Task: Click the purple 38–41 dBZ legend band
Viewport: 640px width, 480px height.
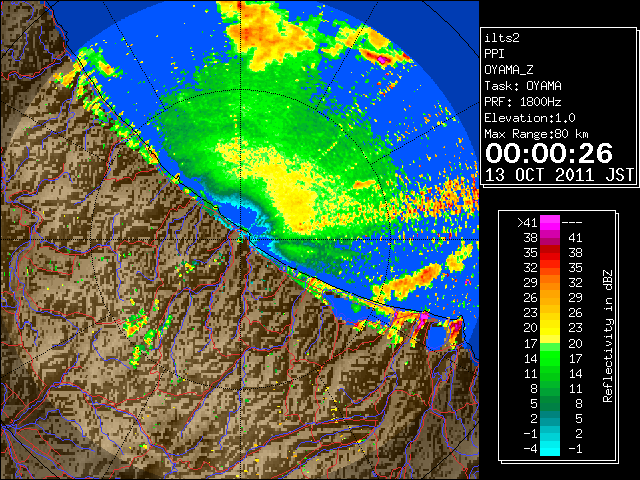Action: [550, 238]
